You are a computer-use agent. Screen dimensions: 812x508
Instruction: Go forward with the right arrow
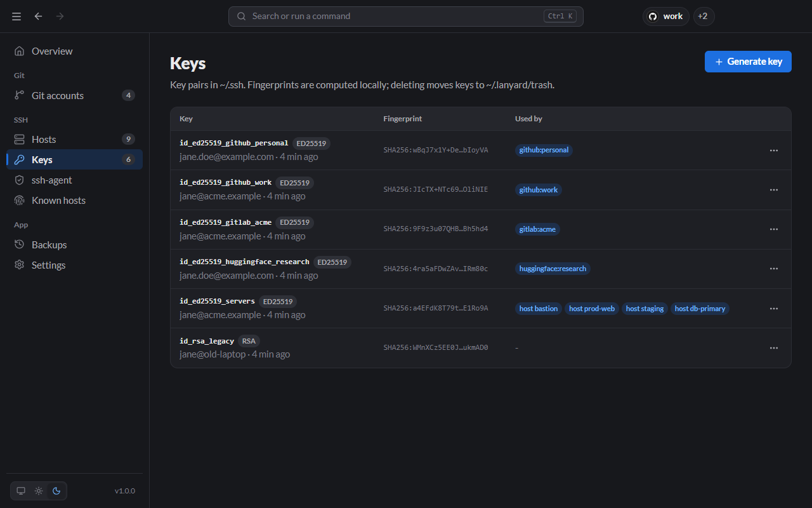[60, 17]
